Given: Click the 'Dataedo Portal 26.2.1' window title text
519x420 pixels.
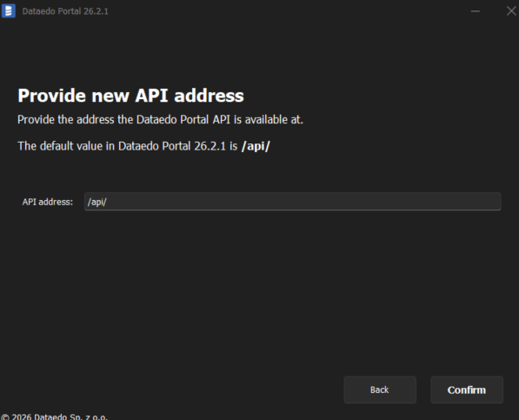Looking at the screenshot, I should (x=65, y=11).
